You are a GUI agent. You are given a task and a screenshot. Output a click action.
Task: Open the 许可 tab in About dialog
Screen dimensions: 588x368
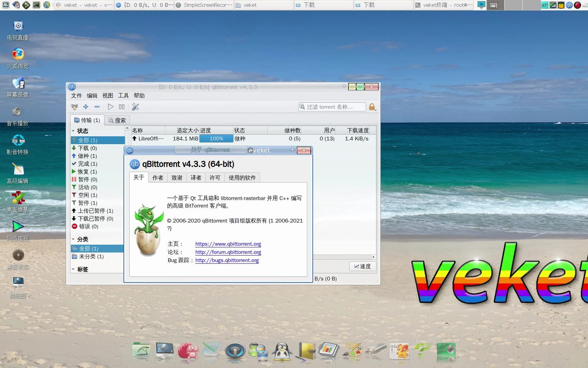pyautogui.click(x=215, y=178)
